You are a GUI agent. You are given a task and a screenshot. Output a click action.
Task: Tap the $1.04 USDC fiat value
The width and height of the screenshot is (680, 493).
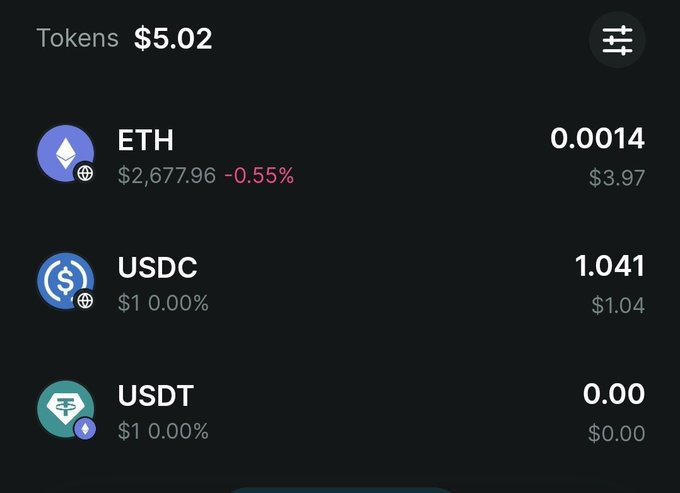(x=618, y=305)
